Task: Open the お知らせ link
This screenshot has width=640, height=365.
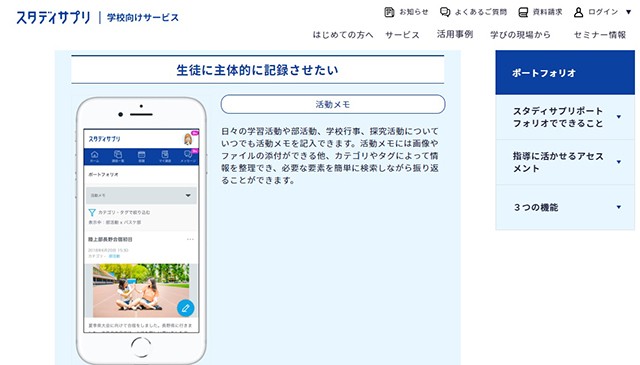Action: tap(413, 12)
